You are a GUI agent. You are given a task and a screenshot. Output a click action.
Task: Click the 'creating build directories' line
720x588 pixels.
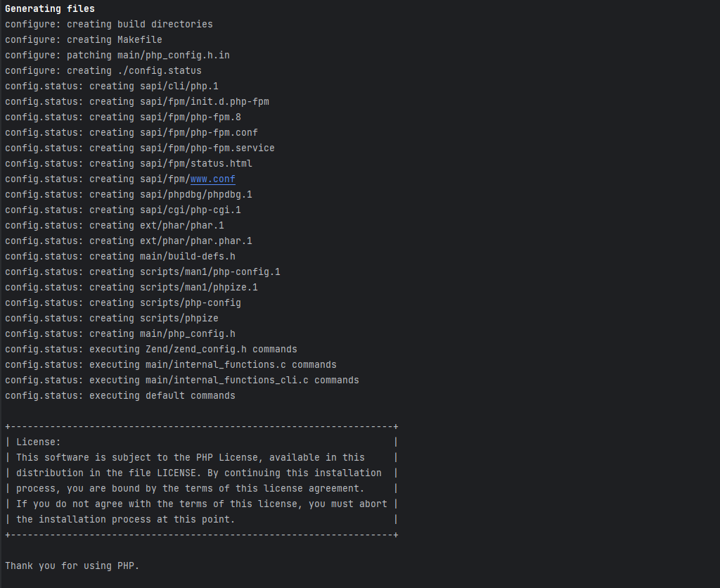tap(109, 25)
